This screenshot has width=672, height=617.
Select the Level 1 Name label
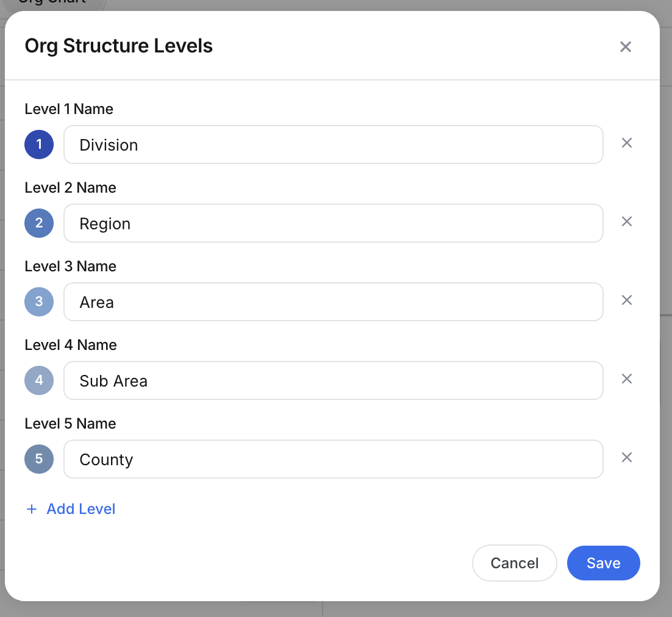tap(68, 109)
